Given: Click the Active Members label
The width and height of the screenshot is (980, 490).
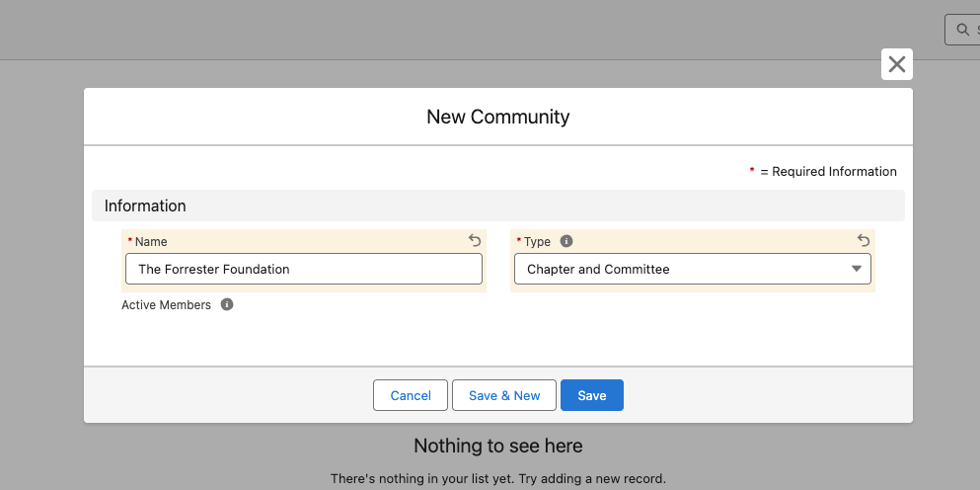Looking at the screenshot, I should tap(166, 305).
